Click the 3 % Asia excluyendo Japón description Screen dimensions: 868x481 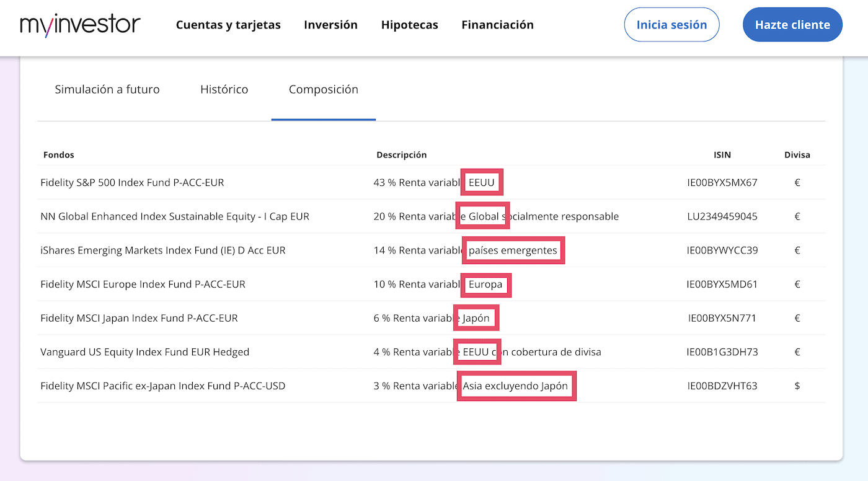pos(471,386)
